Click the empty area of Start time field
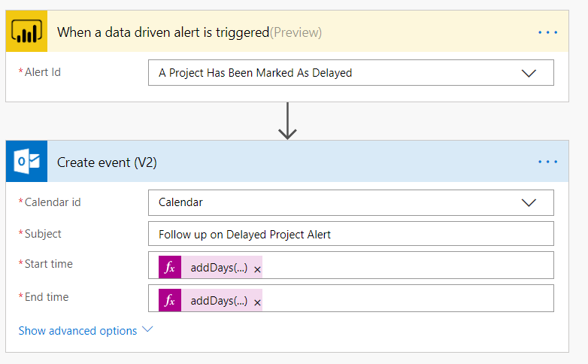Viewport: 588px width, 364px height. click(x=408, y=265)
